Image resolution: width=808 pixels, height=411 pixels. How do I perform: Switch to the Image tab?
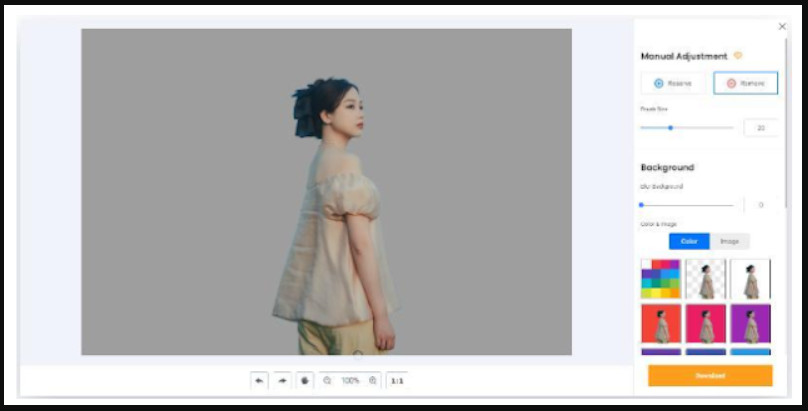729,241
